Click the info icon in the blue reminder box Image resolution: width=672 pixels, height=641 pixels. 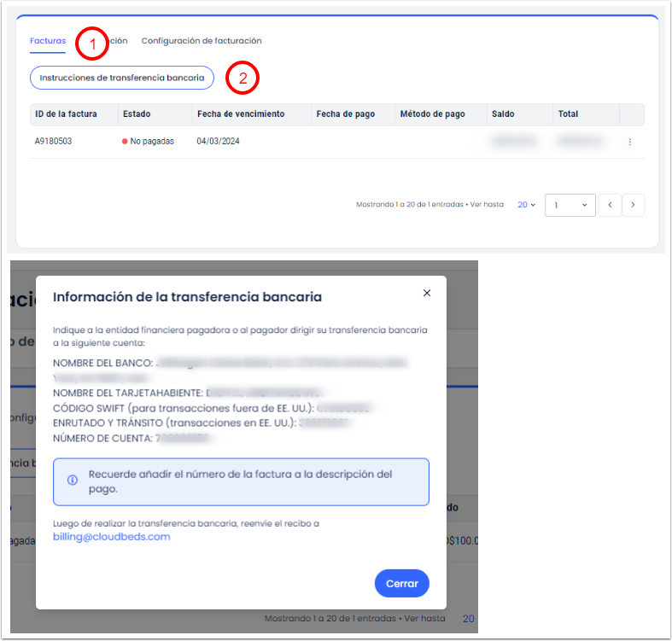point(72,481)
